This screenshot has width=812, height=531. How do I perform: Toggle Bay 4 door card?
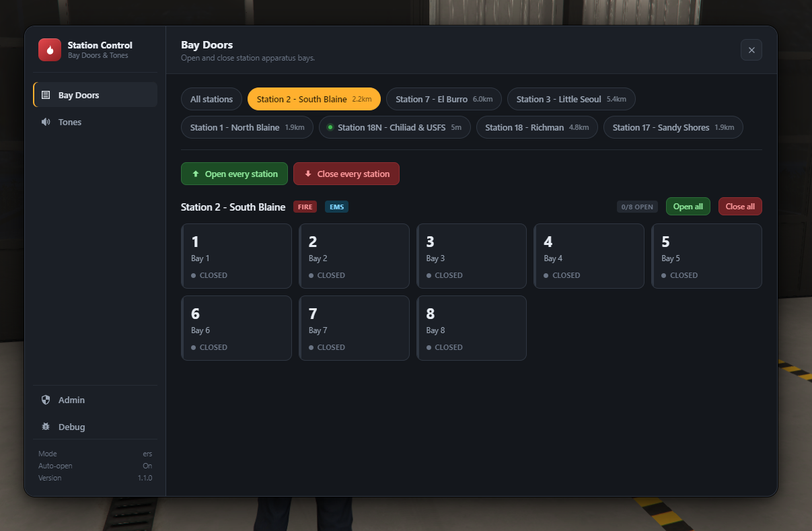click(589, 256)
